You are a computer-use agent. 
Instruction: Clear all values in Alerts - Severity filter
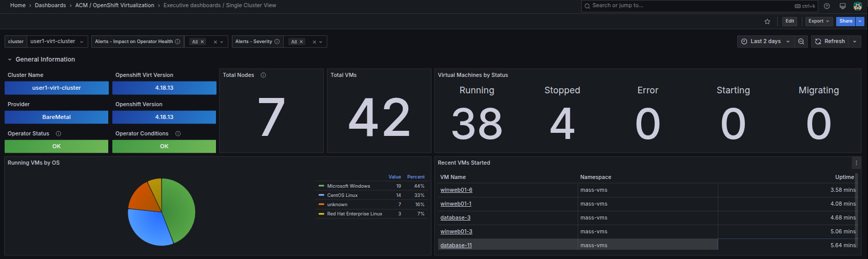[314, 42]
